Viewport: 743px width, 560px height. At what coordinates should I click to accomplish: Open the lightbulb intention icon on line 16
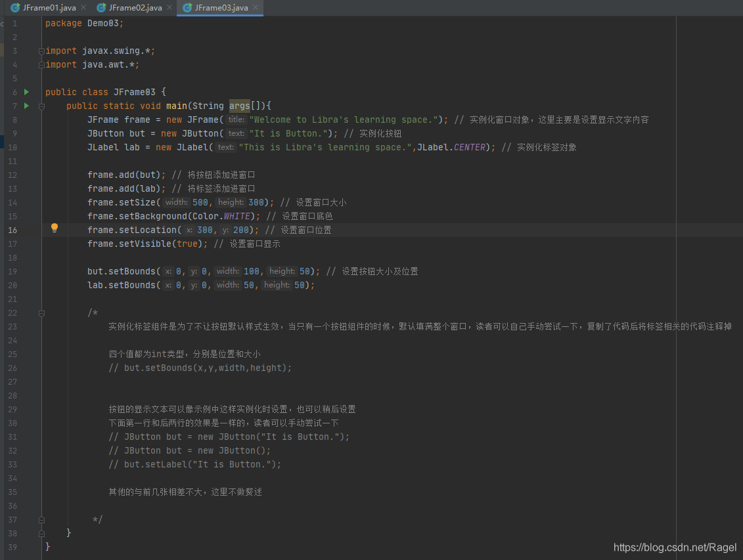[x=55, y=228]
